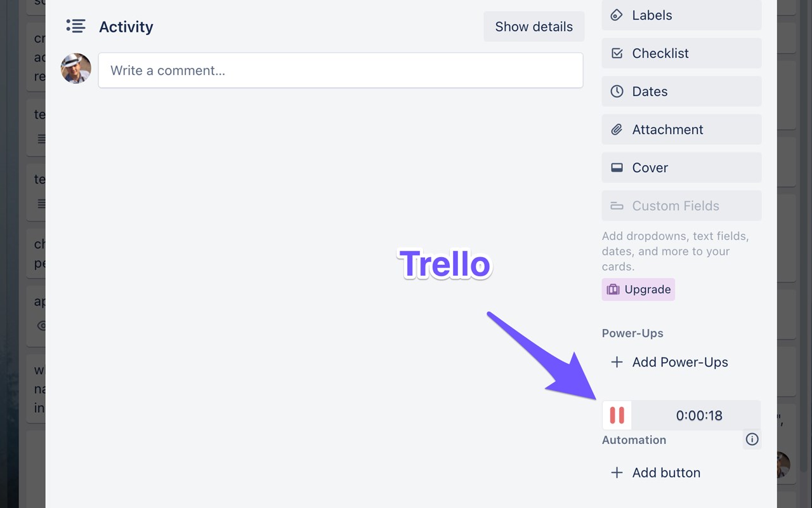Click the Power-Ups section heading
Image resolution: width=812 pixels, height=508 pixels.
[632, 333]
